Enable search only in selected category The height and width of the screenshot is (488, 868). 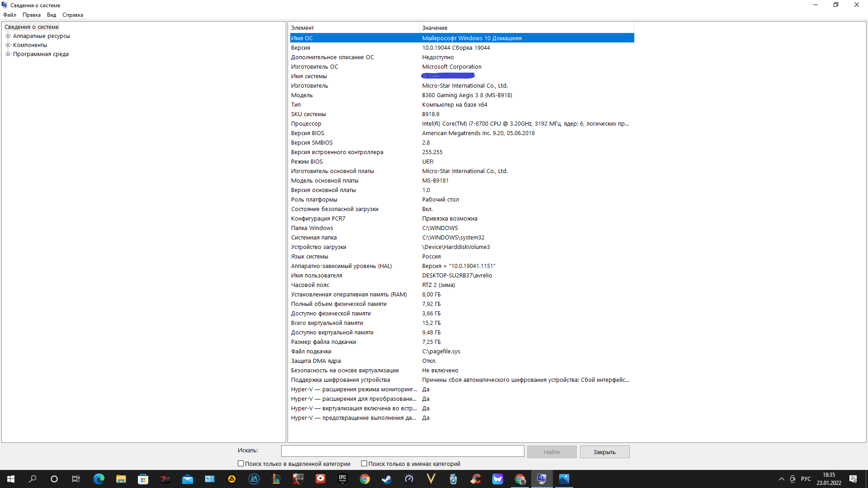(241, 464)
